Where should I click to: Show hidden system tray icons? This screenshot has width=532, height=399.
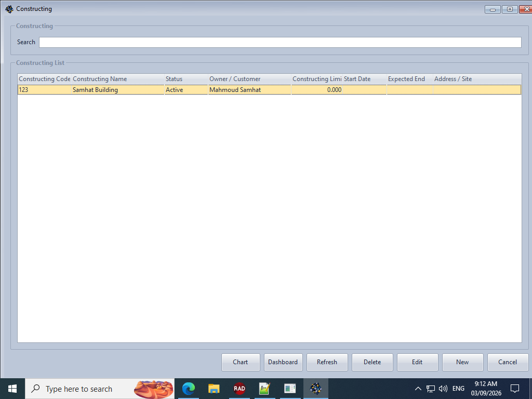(418, 389)
